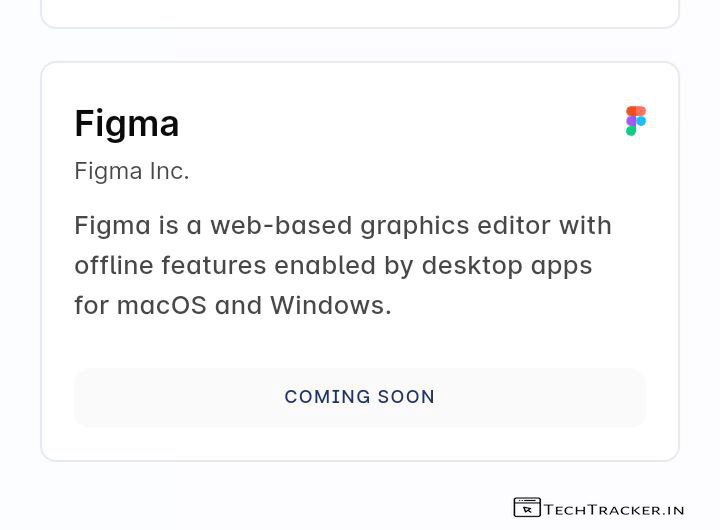The width and height of the screenshot is (720, 530).
Task: Click the Figma logo icon
Action: (x=636, y=121)
